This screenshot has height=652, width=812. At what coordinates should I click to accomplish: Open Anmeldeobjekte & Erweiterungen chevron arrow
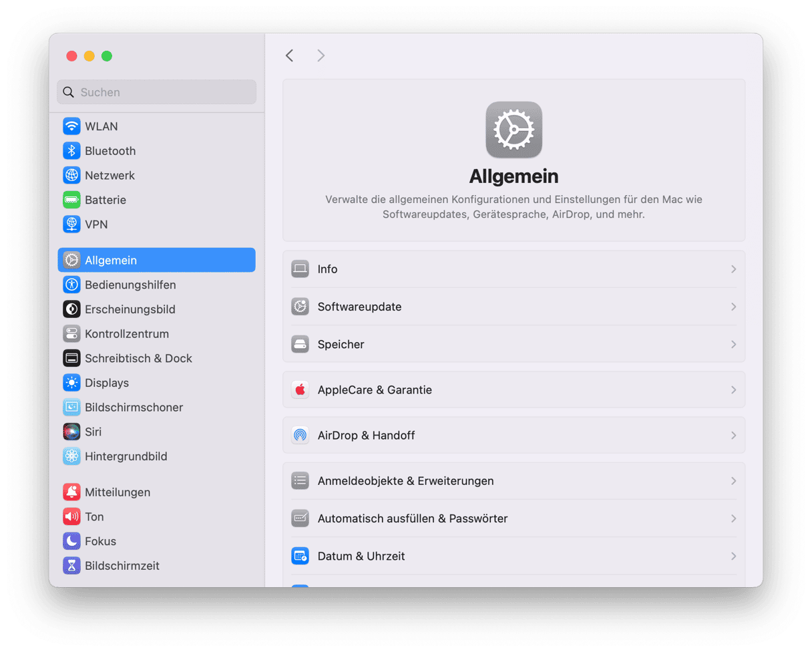pos(733,481)
